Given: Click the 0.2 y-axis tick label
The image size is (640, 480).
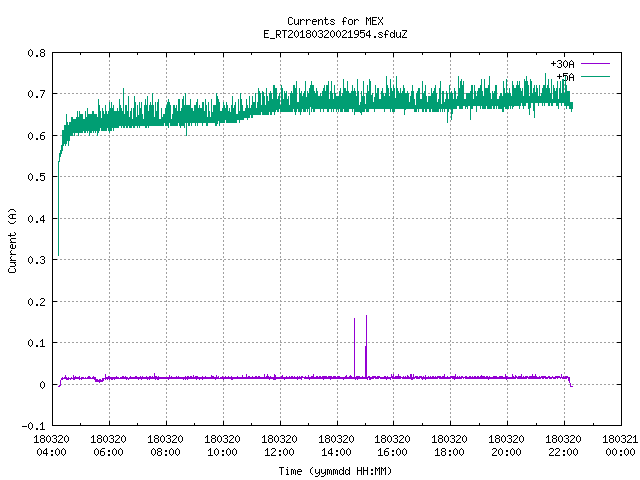Looking at the screenshot, I should (x=36, y=302).
